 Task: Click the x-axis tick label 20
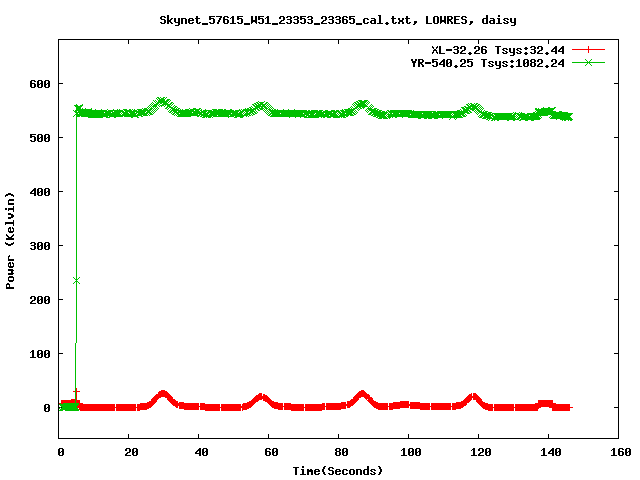click(131, 452)
